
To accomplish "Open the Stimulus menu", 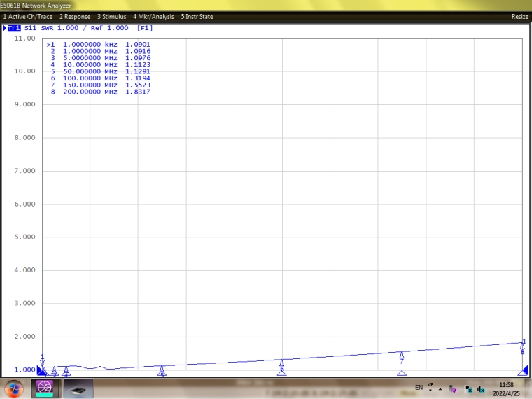I will (x=112, y=16).
